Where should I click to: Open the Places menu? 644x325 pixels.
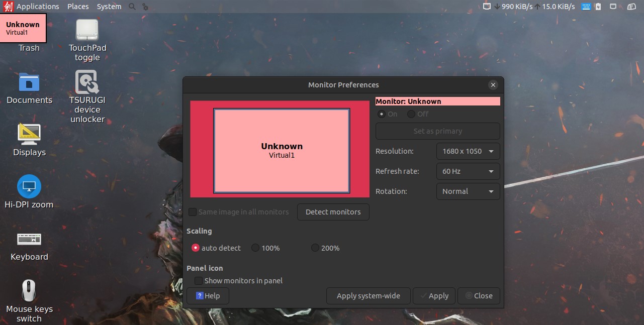point(78,7)
